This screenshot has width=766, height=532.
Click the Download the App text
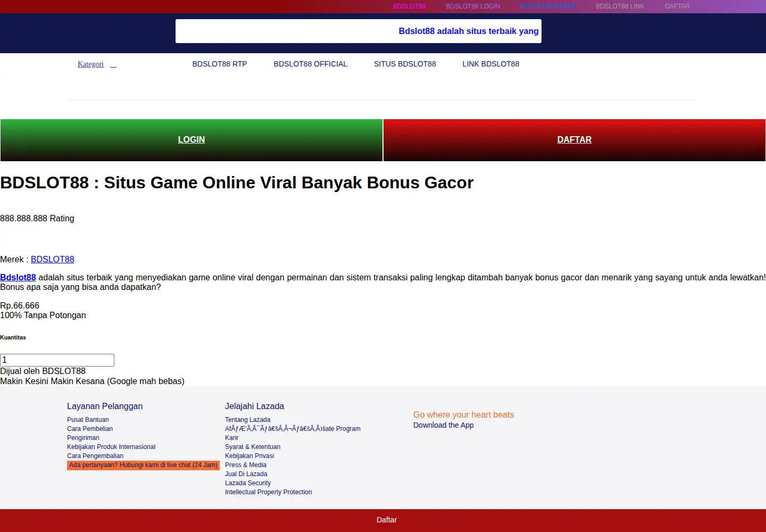click(443, 425)
